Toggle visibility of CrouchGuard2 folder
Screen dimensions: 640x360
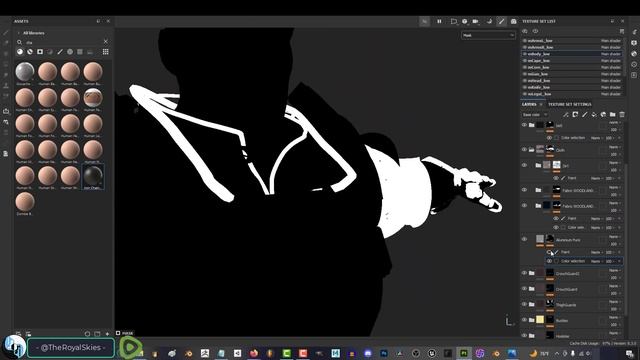pos(524,273)
